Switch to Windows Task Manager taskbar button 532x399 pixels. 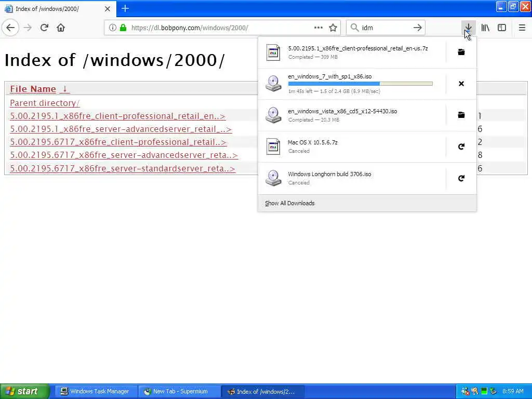(95, 392)
